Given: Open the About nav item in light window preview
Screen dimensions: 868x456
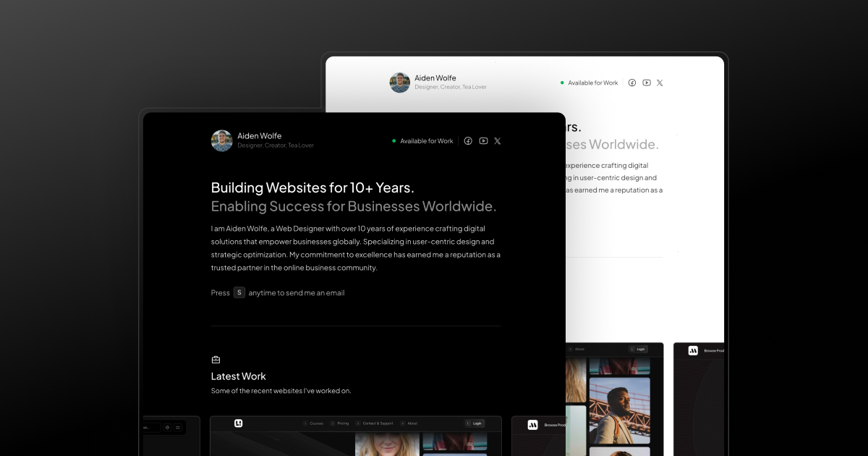Looking at the screenshot, I should click(576, 349).
